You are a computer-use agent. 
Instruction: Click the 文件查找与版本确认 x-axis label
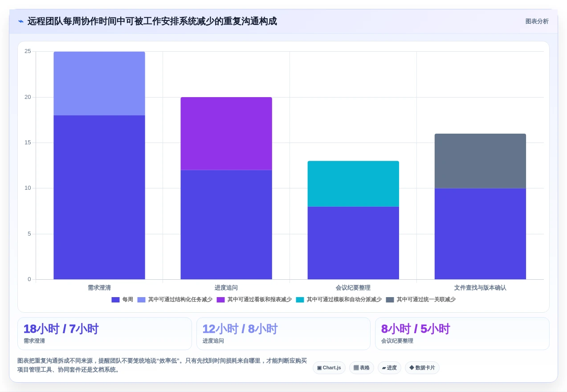480,288
